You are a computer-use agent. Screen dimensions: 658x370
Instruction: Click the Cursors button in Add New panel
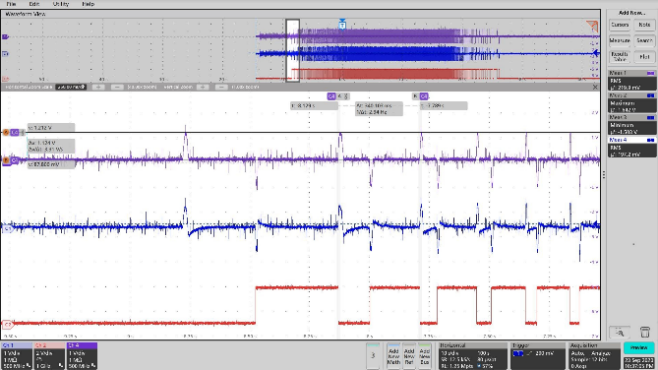pos(619,25)
